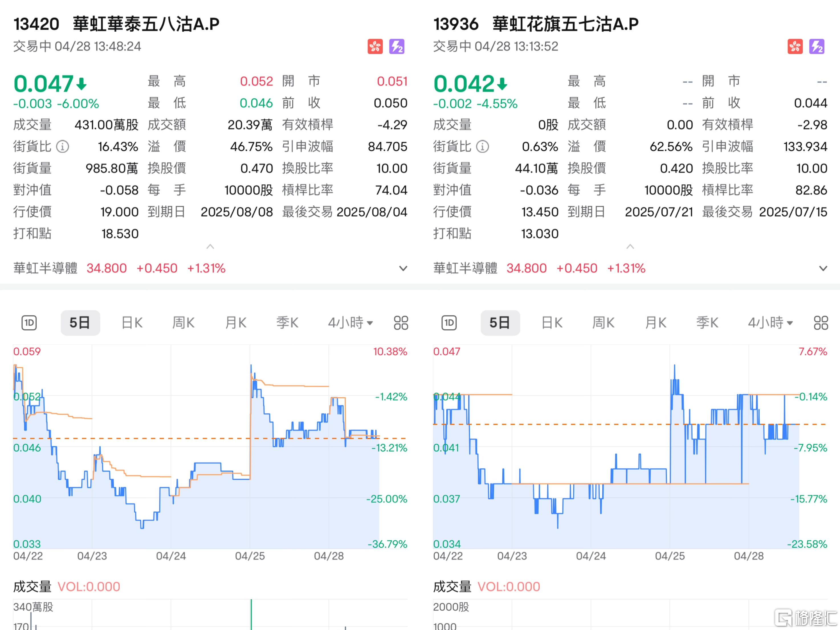The width and height of the screenshot is (840, 630).
Task: Tap the 13.030 breakeven value
Action: click(540, 234)
